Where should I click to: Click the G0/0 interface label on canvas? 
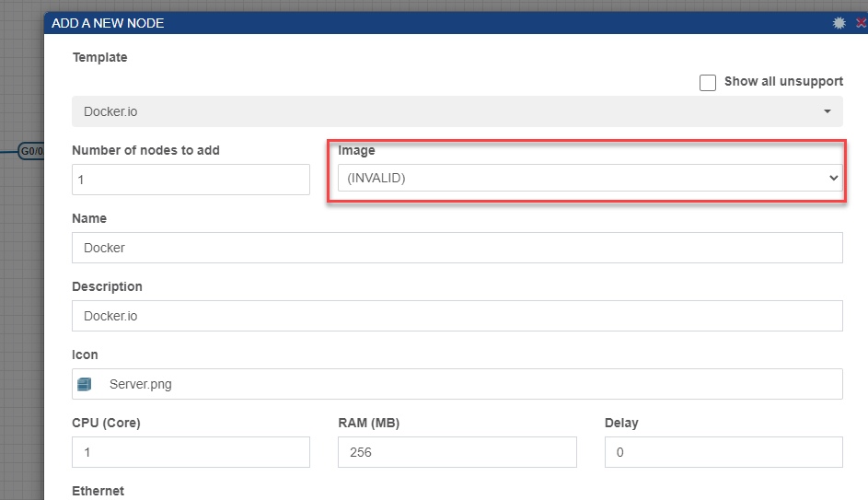point(31,151)
